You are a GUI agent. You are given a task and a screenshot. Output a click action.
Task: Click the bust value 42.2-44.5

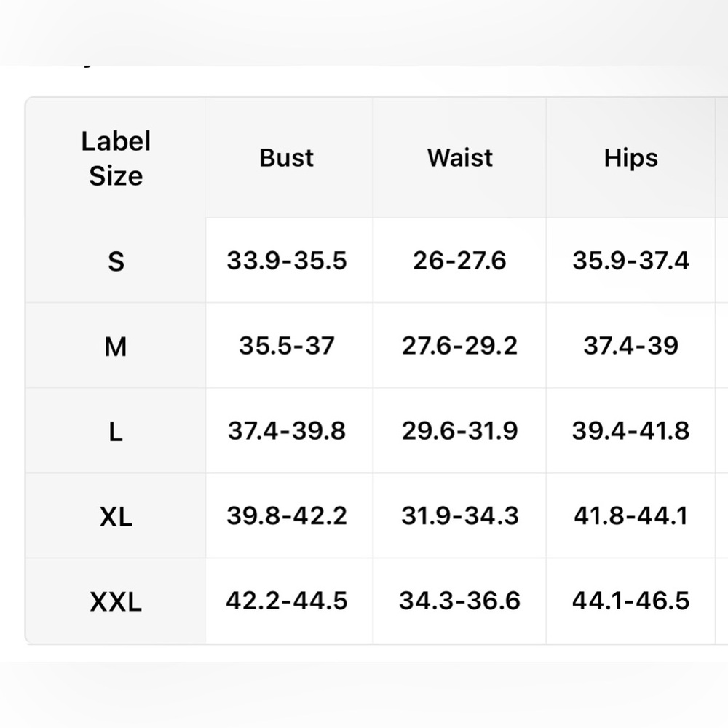tap(286, 601)
